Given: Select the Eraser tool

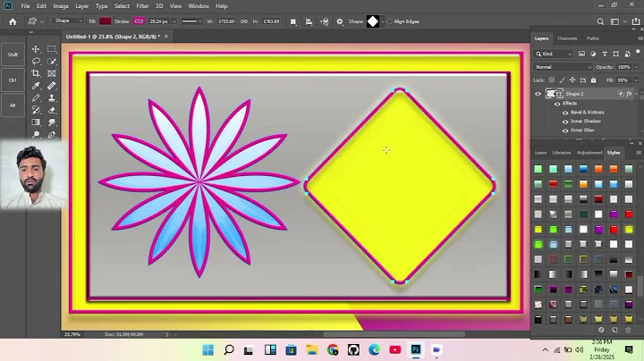Looking at the screenshot, I should tap(51, 110).
